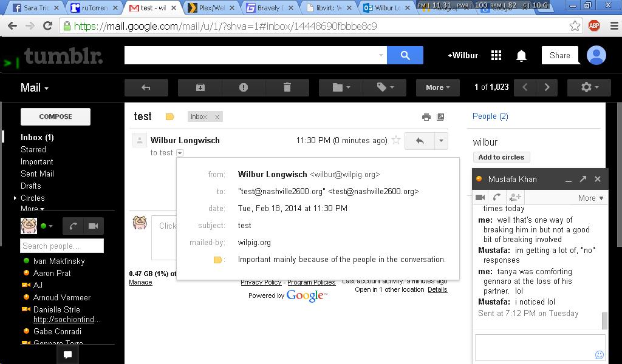Image resolution: width=622 pixels, height=364 pixels.
Task: Click the Search people field
Action: tap(62, 246)
